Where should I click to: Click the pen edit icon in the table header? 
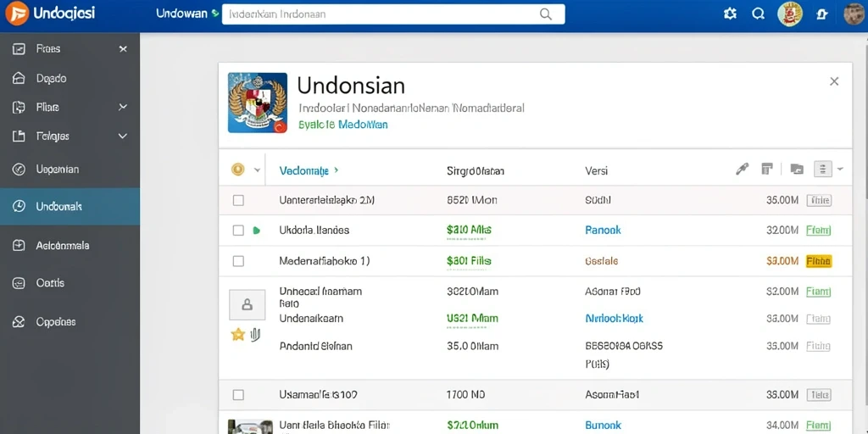[x=742, y=170]
